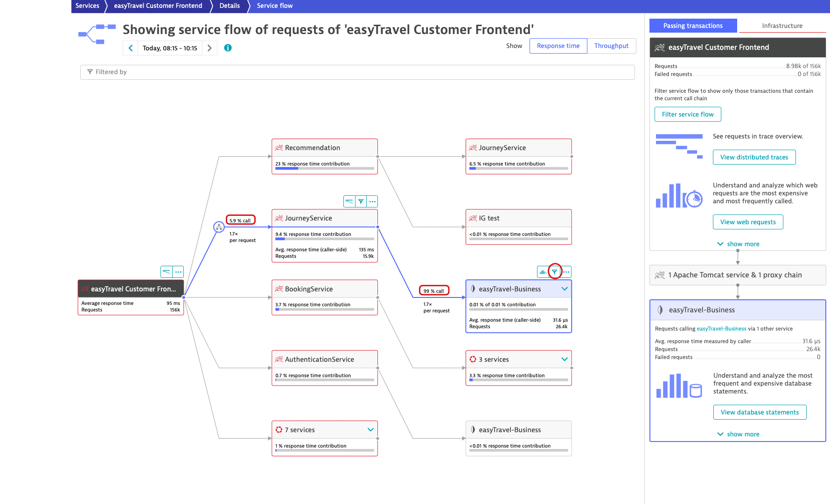Expand the 7 services node
Screen dimensions: 830x504
(370, 430)
